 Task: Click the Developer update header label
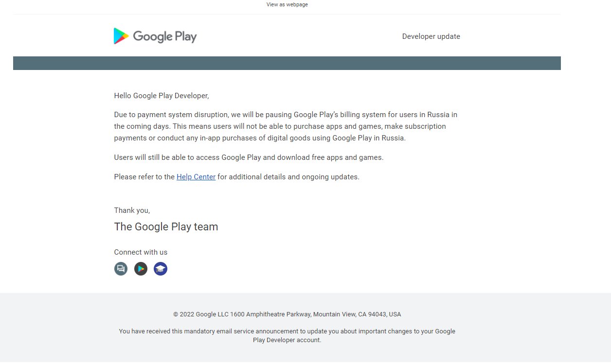(x=431, y=36)
